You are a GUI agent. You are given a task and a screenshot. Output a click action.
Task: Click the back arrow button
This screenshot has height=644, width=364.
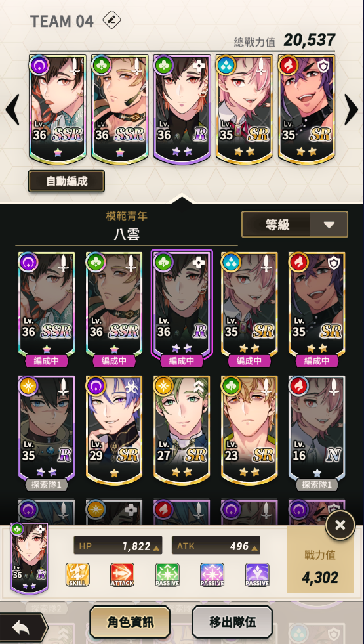pyautogui.click(x=24, y=627)
